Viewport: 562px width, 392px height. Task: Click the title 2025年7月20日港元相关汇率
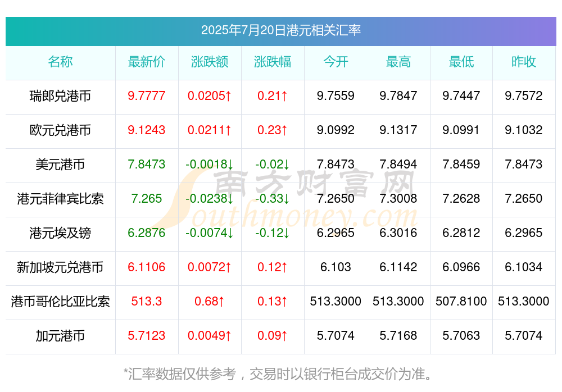click(x=280, y=30)
